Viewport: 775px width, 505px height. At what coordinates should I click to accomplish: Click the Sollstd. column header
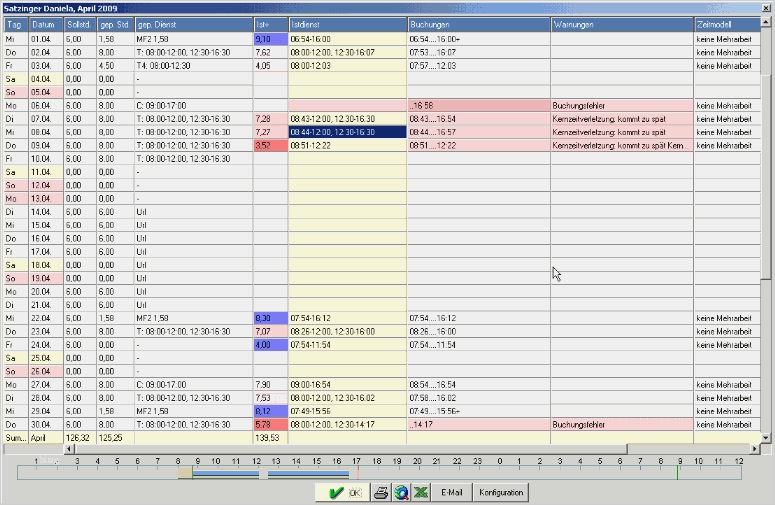pos(80,25)
